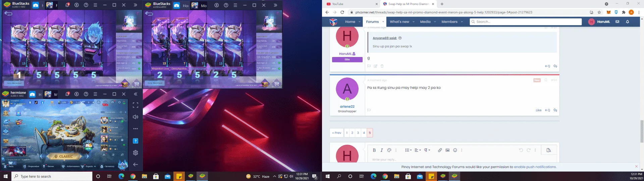This screenshot has height=181, width=644.
Task: Open Facebook icon in hermione game lobby
Action: (43, 103)
